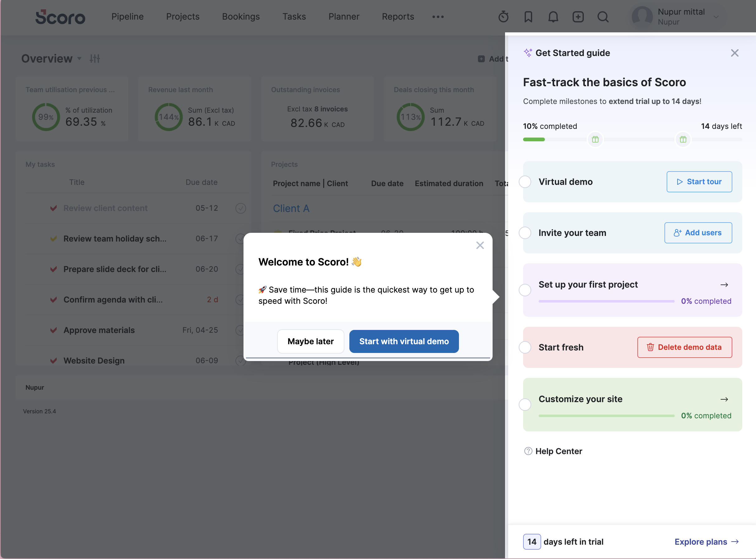
Task: Click the Project name | Client column header
Action: 310,183
